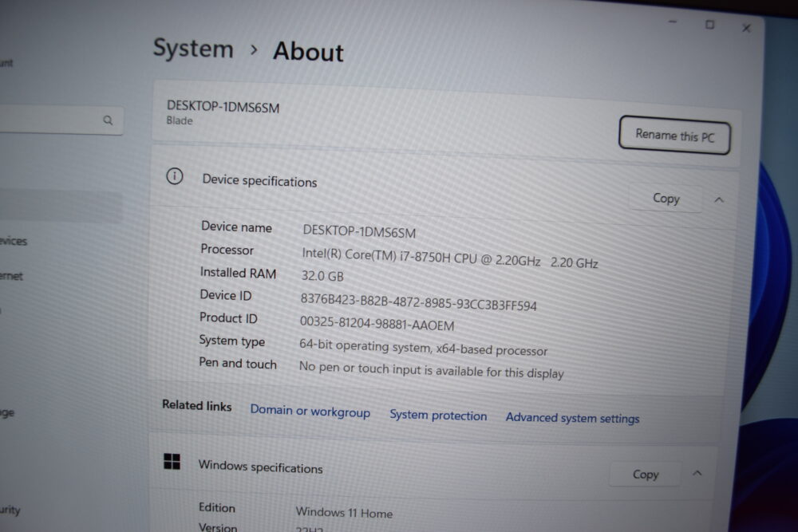Click the Related links label
Viewport: 798px width, 532px height.
click(196, 405)
